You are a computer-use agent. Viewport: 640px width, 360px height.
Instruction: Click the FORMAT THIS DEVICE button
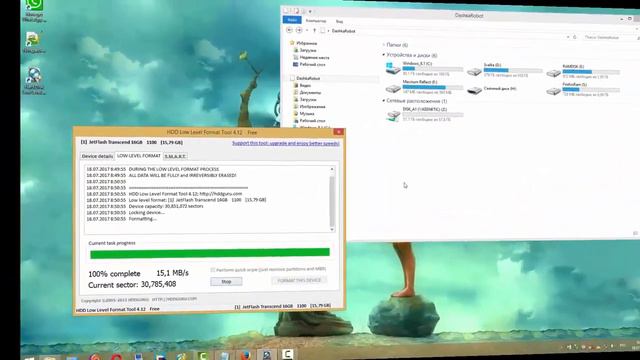(299, 280)
